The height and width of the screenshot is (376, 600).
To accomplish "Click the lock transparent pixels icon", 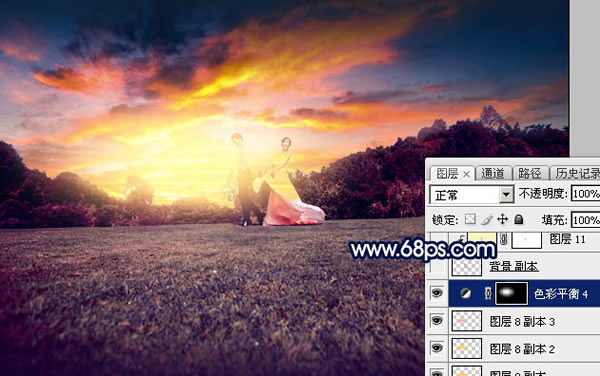I will pyautogui.click(x=470, y=219).
